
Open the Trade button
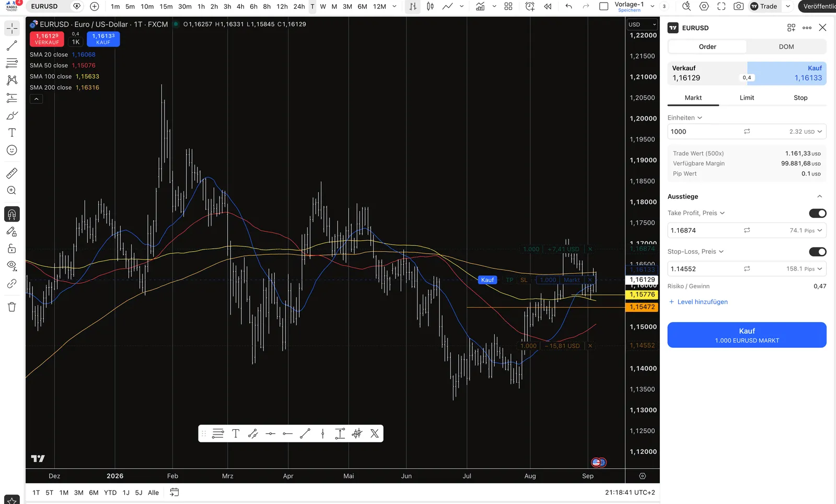[764, 6]
